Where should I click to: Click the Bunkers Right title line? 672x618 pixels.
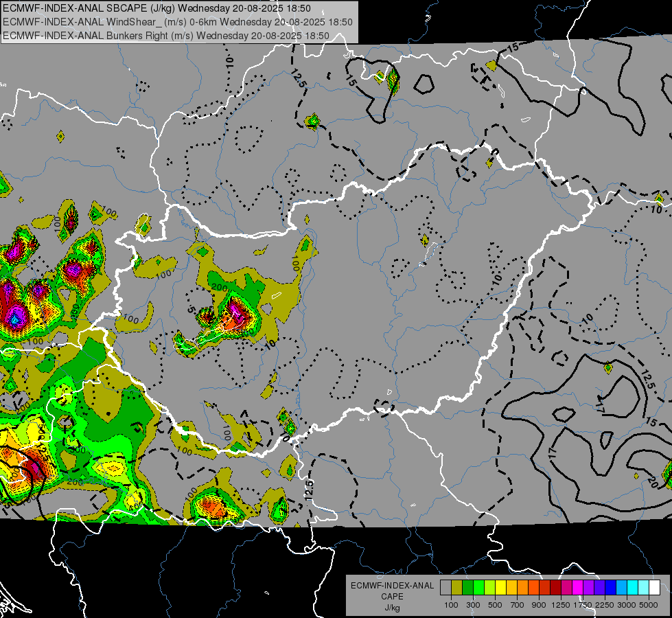point(166,36)
